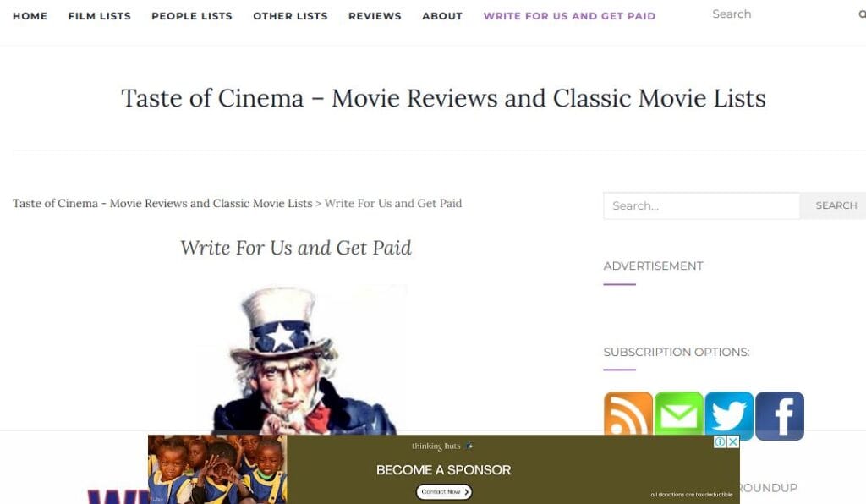Screen dimensions: 866x504
Task: Select Write For Us And Get Paid nav link
Action: click(x=569, y=16)
